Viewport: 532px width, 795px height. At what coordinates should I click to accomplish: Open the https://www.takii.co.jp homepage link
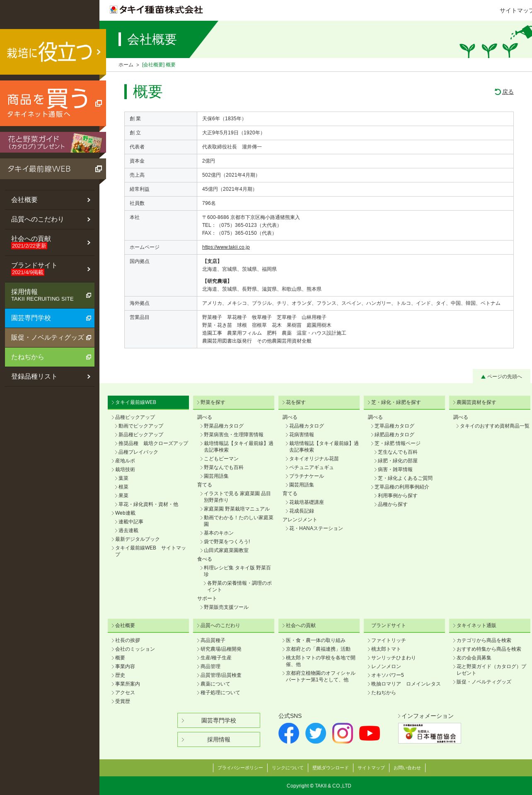pyautogui.click(x=226, y=247)
